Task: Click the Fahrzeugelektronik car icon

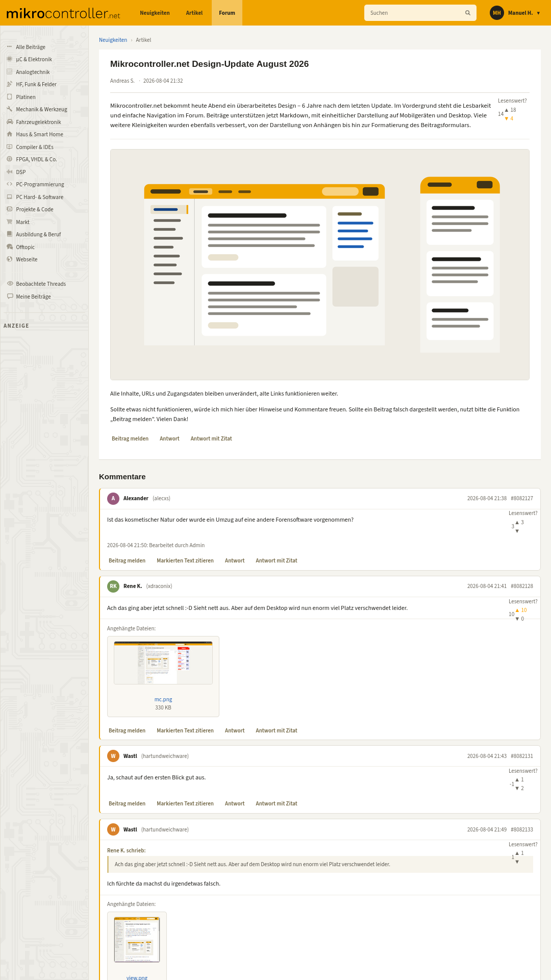Action: tap(9, 122)
